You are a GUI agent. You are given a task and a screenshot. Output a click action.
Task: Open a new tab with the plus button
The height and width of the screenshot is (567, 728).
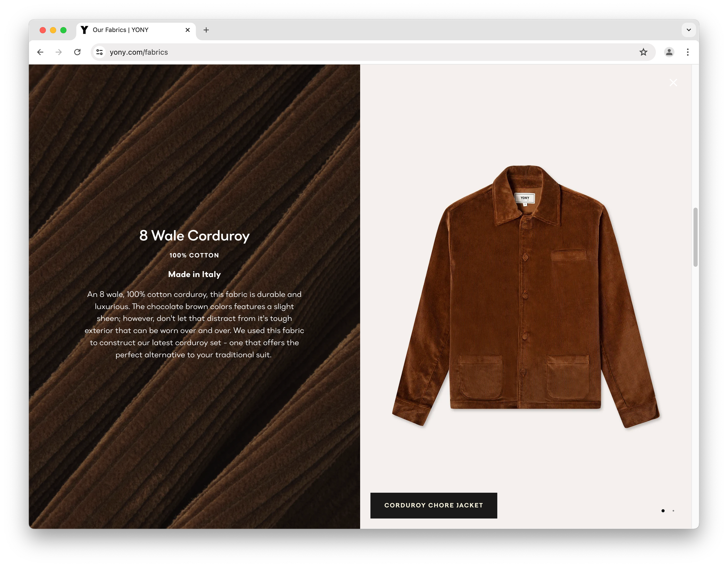tap(206, 30)
